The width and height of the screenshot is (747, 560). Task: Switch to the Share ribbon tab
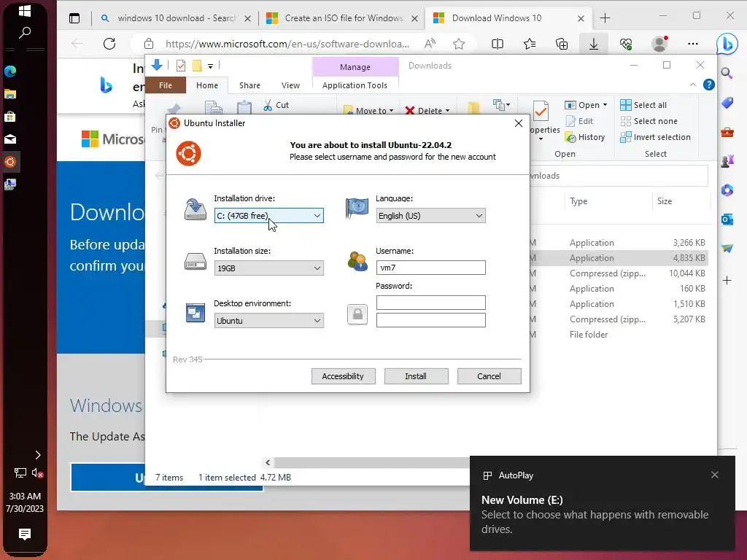tap(249, 85)
